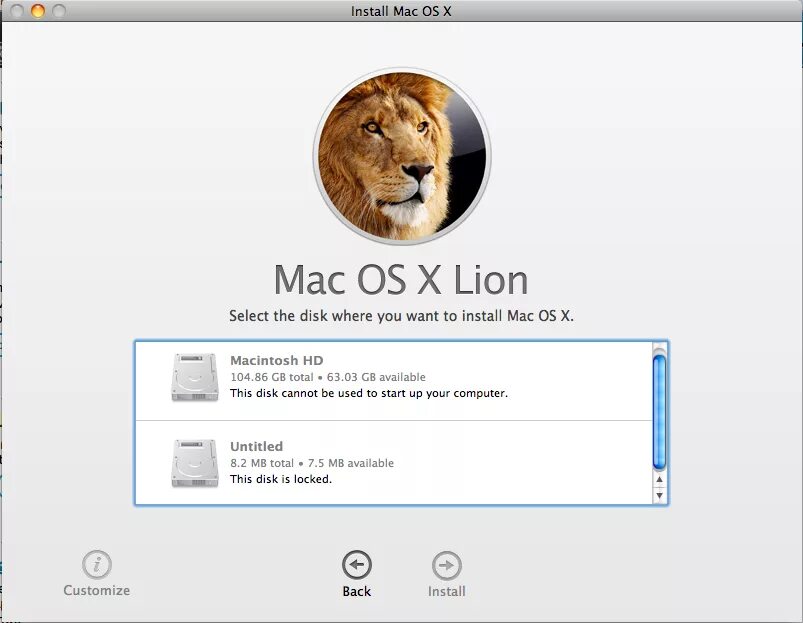Click "This disk is locked." message
This screenshot has width=803, height=623.
tap(281, 479)
